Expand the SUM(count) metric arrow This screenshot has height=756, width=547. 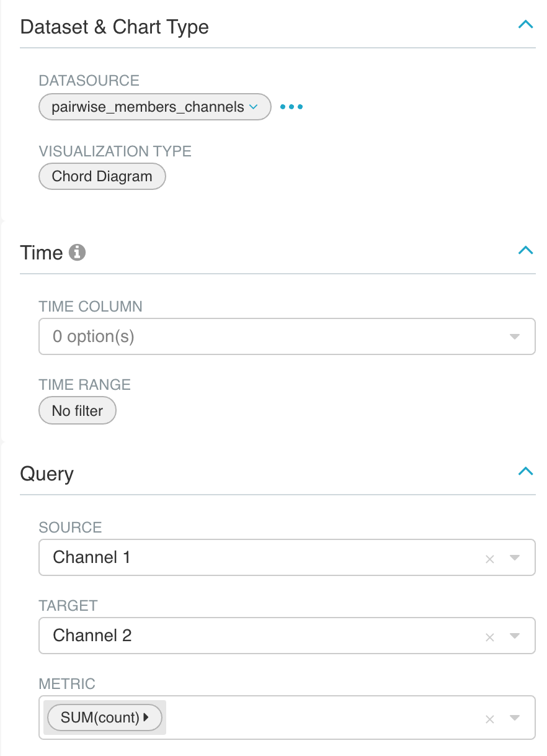pos(146,718)
